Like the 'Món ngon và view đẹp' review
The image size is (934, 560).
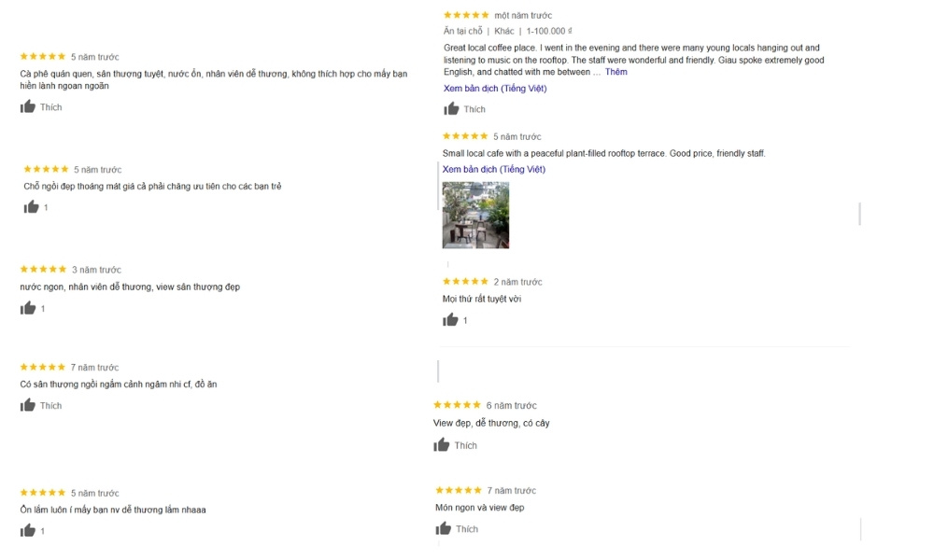click(x=443, y=528)
